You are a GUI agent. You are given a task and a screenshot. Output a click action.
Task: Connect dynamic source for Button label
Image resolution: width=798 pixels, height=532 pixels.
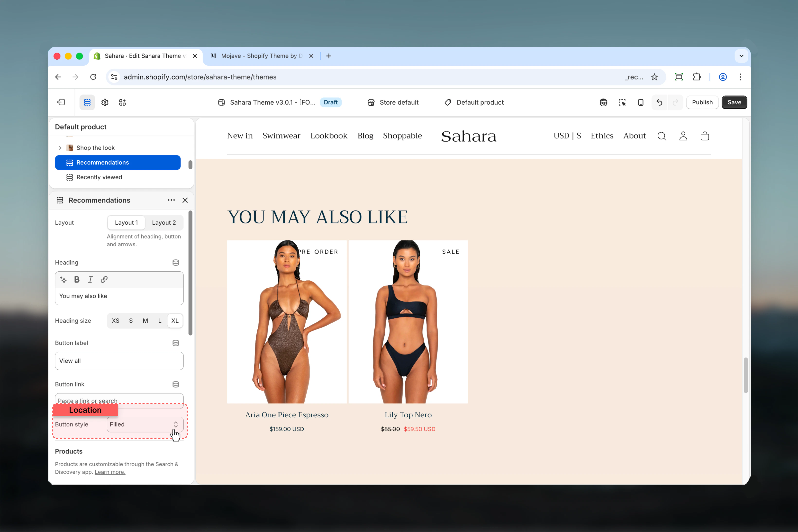click(176, 343)
